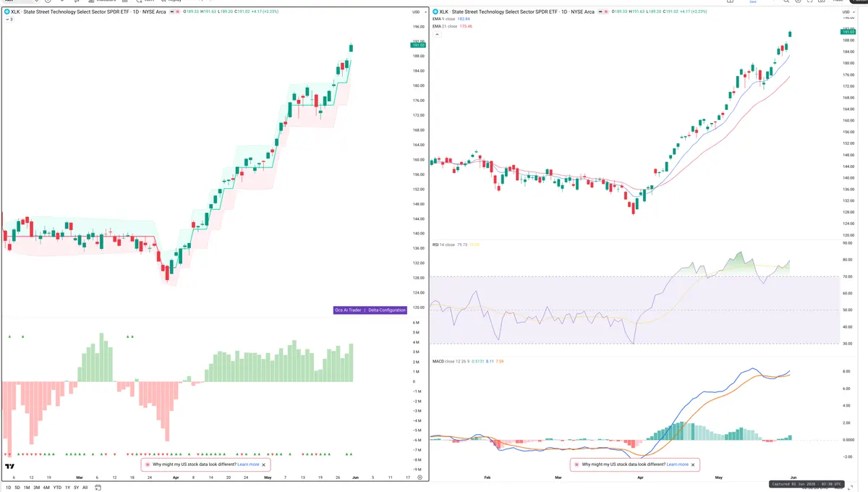
Task: Select the 5D time range
Action: [17, 488]
